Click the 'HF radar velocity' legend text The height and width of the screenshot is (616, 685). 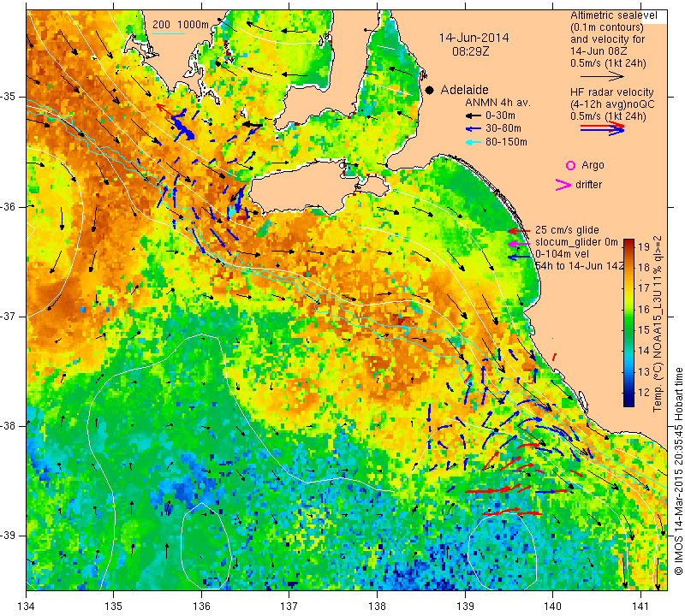611,92
